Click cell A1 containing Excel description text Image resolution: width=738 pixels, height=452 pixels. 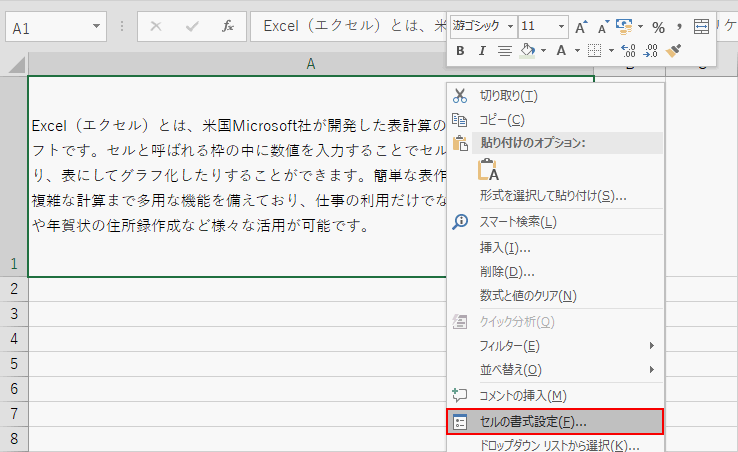(x=238, y=177)
